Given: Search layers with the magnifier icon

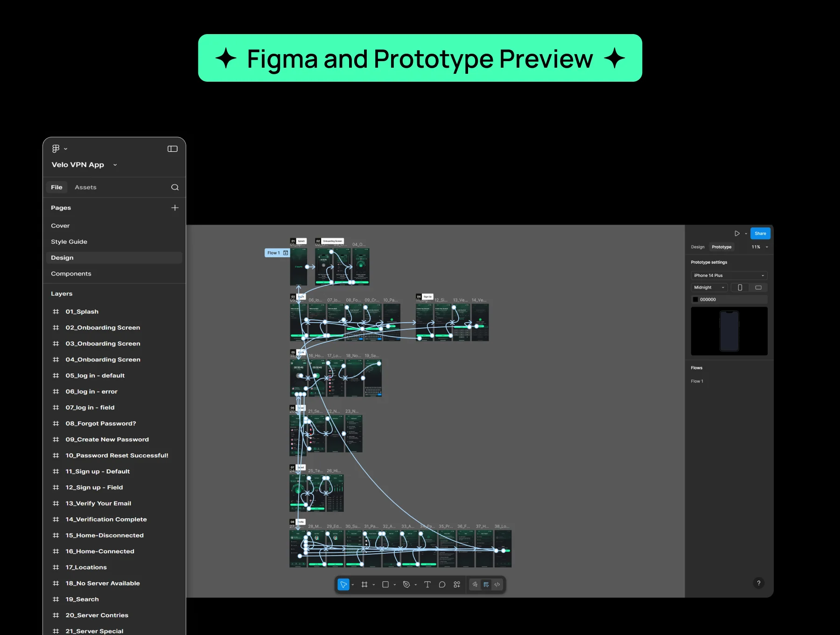Looking at the screenshot, I should click(x=175, y=187).
